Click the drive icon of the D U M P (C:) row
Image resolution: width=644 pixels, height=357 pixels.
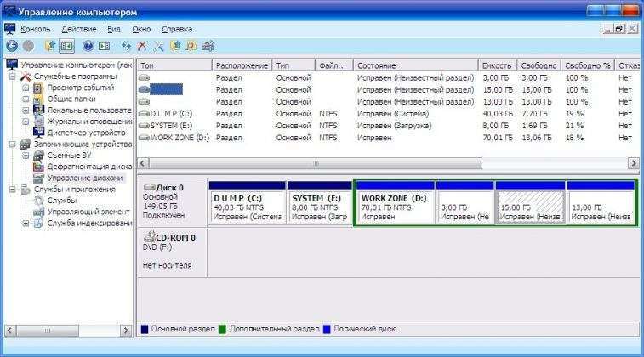[144, 114]
